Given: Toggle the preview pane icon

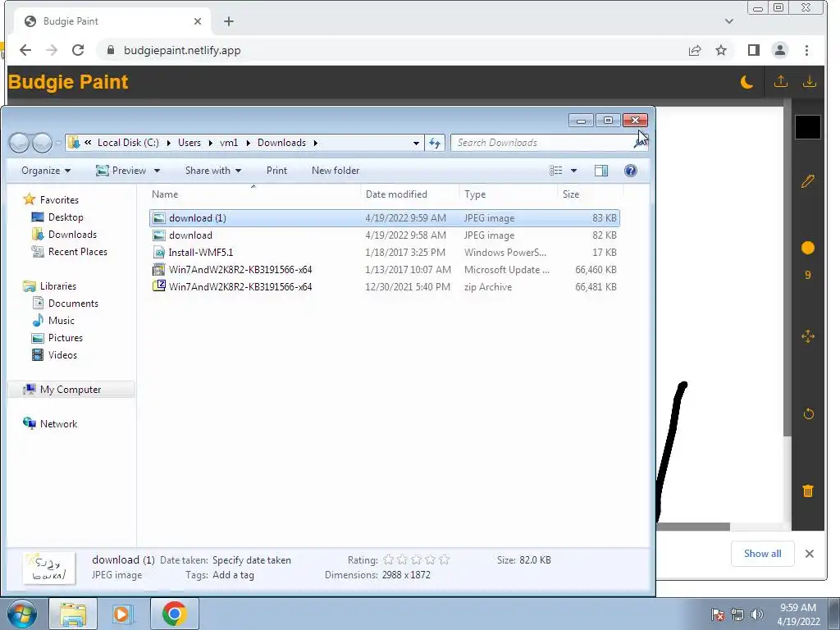Looking at the screenshot, I should pos(601,171).
